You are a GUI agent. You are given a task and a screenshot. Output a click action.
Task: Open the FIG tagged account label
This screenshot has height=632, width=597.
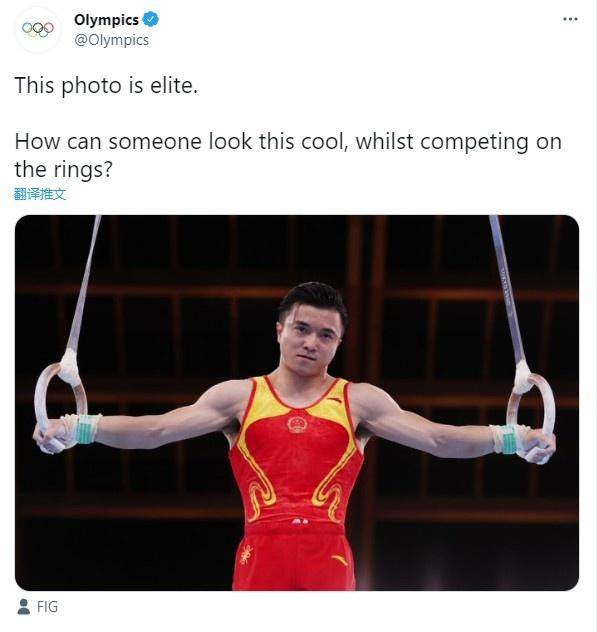(48, 607)
